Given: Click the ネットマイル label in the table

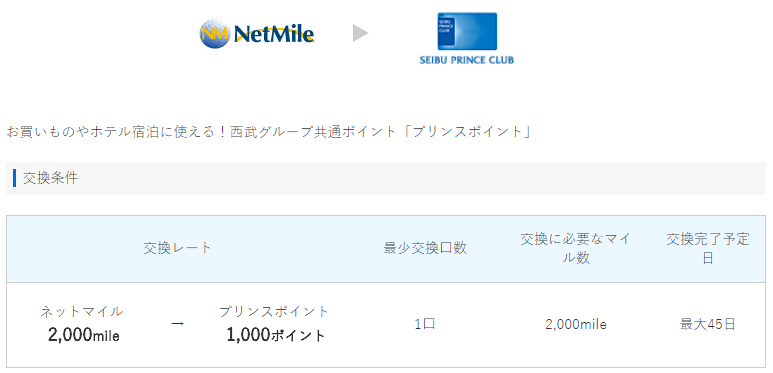Looking at the screenshot, I should [82, 311].
